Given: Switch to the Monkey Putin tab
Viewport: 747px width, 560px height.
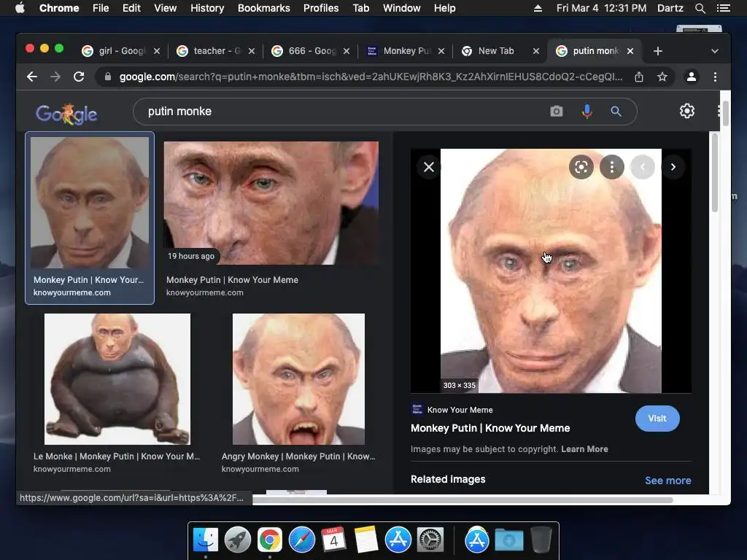Looking at the screenshot, I should 406,51.
